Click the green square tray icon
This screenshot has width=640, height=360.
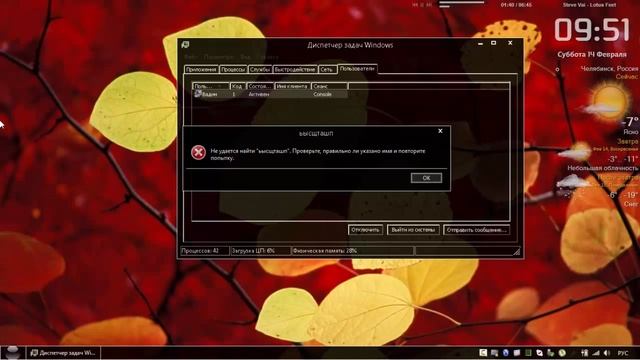[528, 353]
